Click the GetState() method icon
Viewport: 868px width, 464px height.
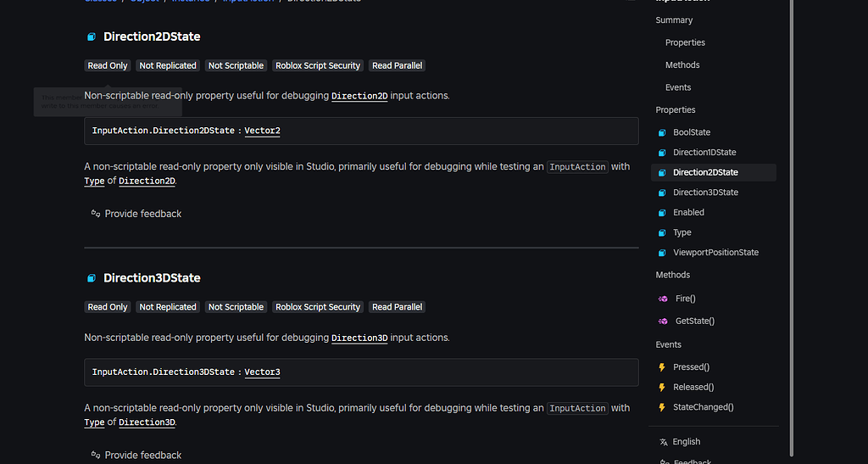pos(663,321)
